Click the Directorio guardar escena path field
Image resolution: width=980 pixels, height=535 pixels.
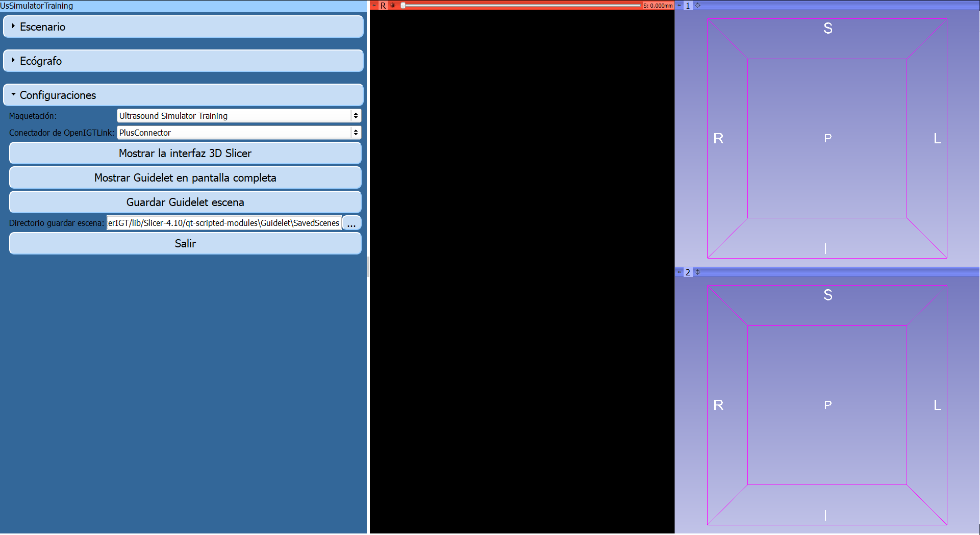(224, 223)
